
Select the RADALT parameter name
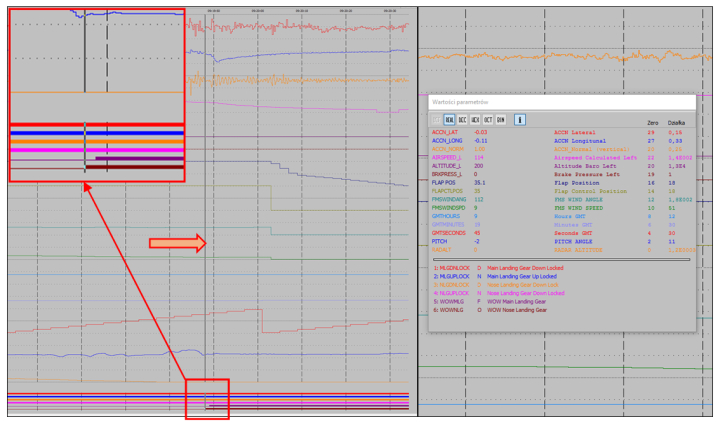tap(441, 250)
